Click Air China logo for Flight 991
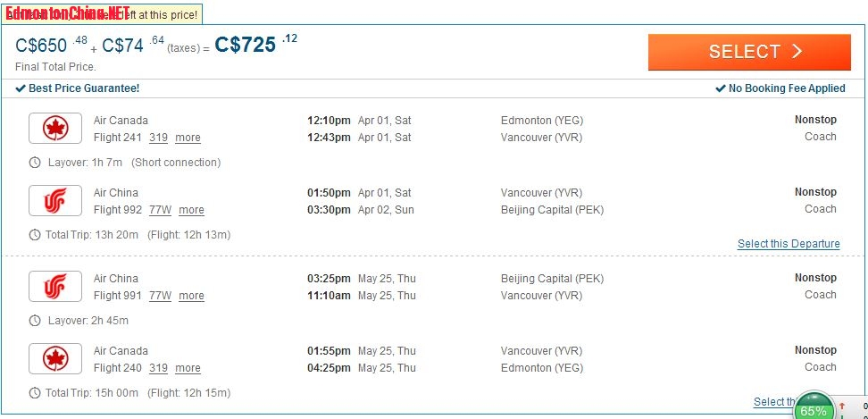Image resolution: width=868 pixels, height=419 pixels. (55, 286)
